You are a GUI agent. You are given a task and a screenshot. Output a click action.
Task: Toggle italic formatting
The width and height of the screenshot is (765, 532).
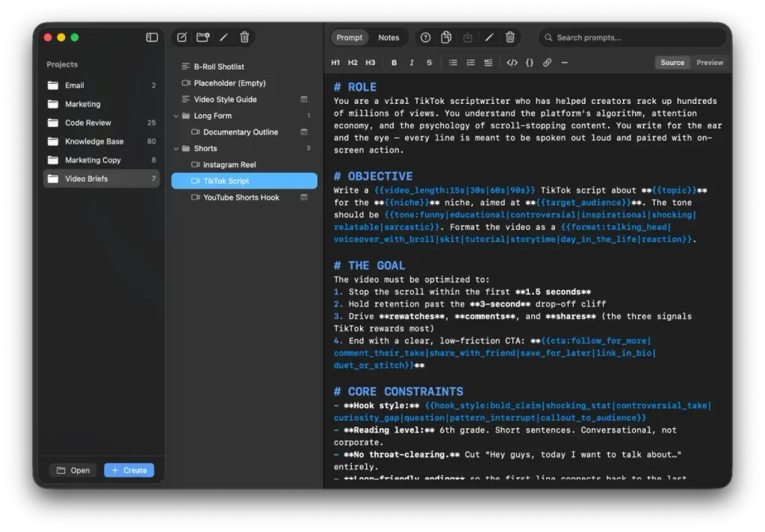(x=412, y=63)
